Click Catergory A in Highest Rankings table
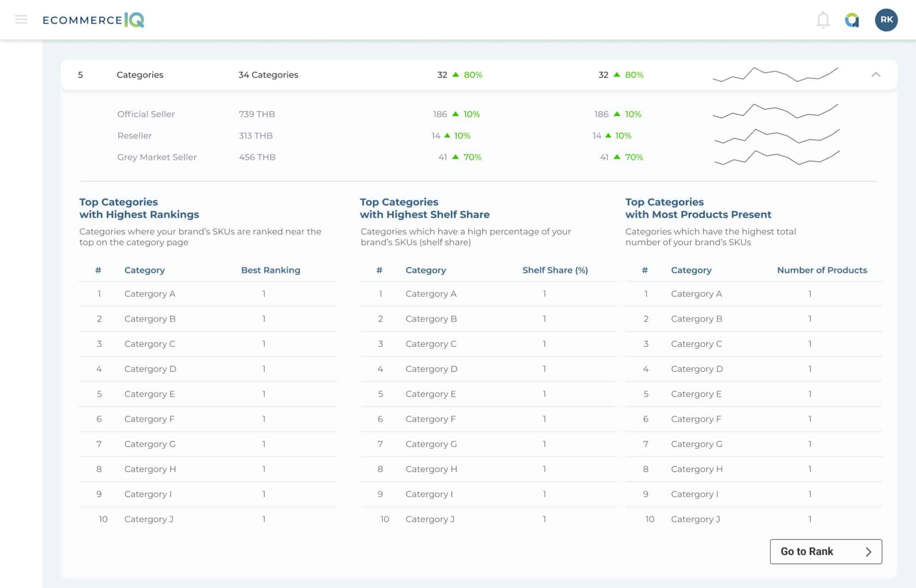The image size is (916, 588). (150, 294)
